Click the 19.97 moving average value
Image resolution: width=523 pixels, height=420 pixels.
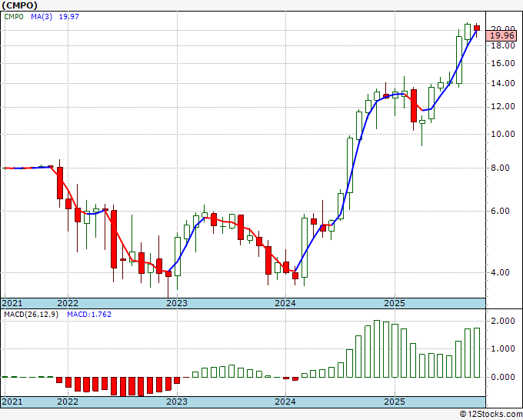coord(68,16)
